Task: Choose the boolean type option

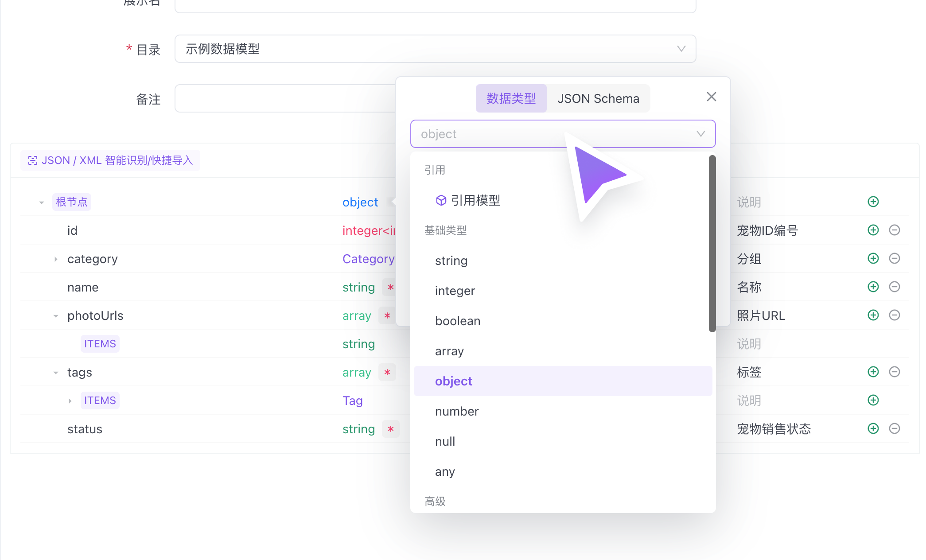Action: 458,321
